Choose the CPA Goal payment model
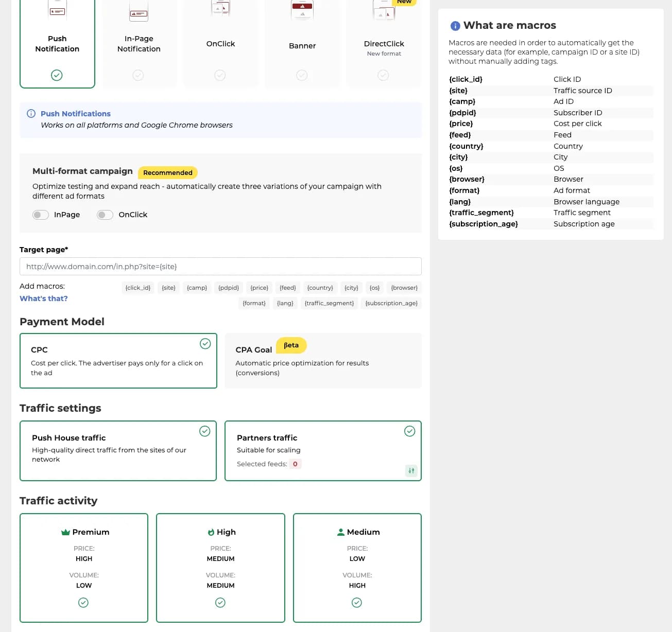 tap(323, 361)
